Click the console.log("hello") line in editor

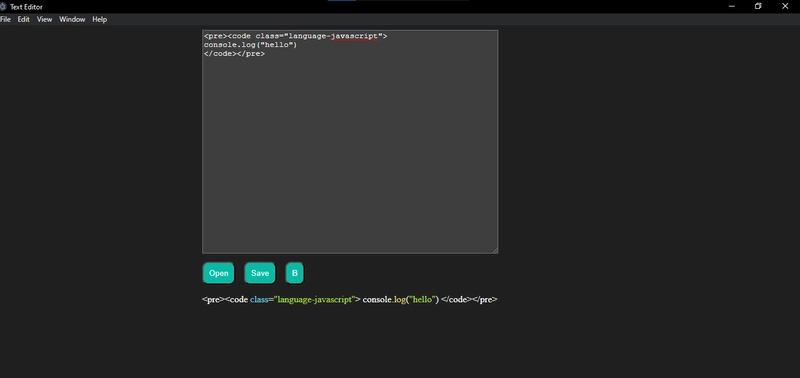pyautogui.click(x=250, y=45)
